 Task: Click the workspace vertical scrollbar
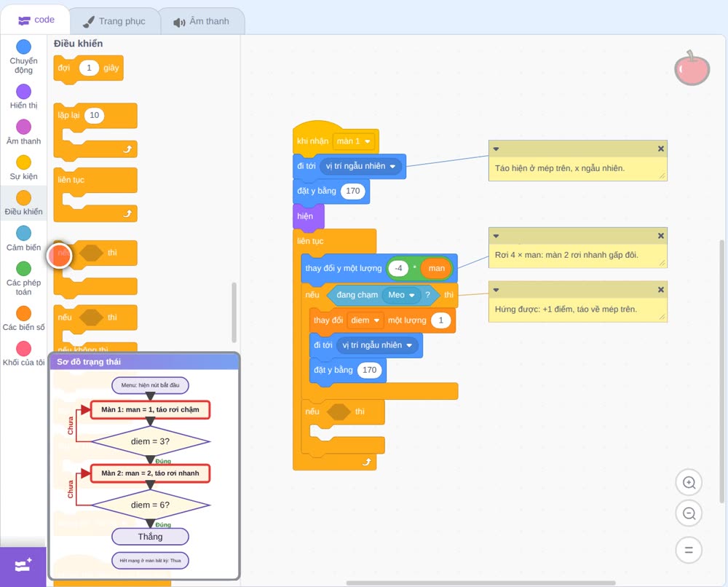point(722,371)
